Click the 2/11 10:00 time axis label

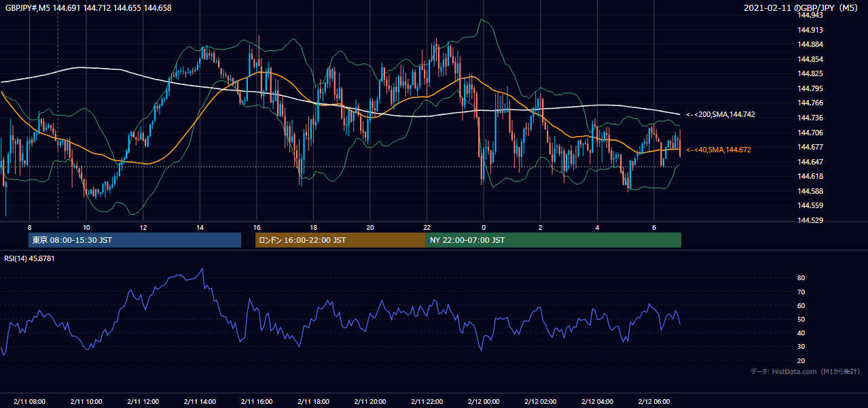click(x=86, y=402)
